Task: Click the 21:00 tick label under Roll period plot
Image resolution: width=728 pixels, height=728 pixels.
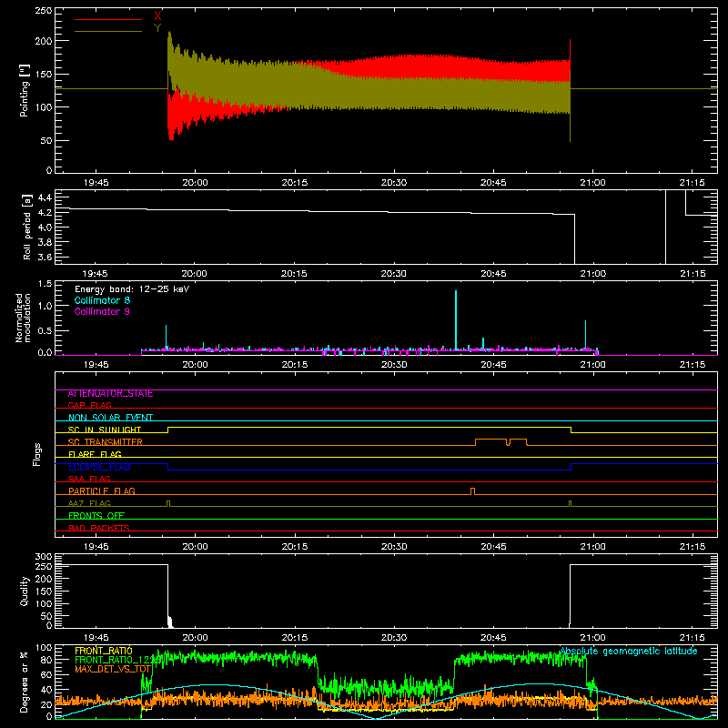Action: 593,274
